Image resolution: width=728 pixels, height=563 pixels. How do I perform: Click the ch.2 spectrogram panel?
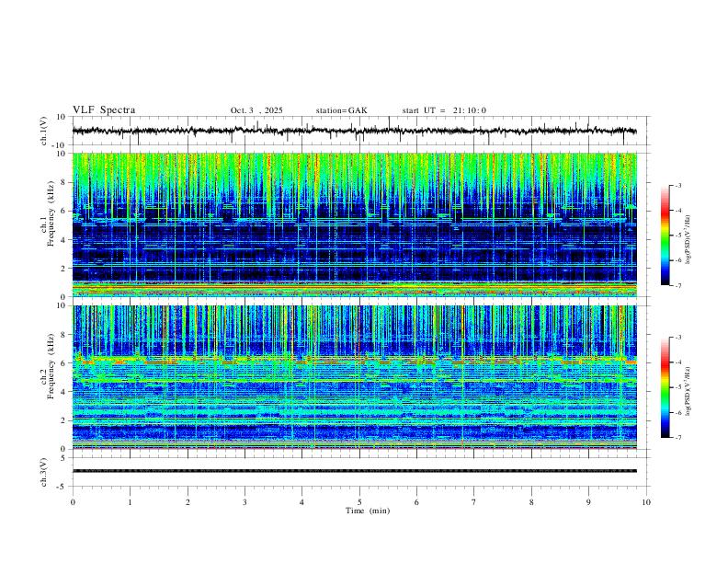click(355, 377)
